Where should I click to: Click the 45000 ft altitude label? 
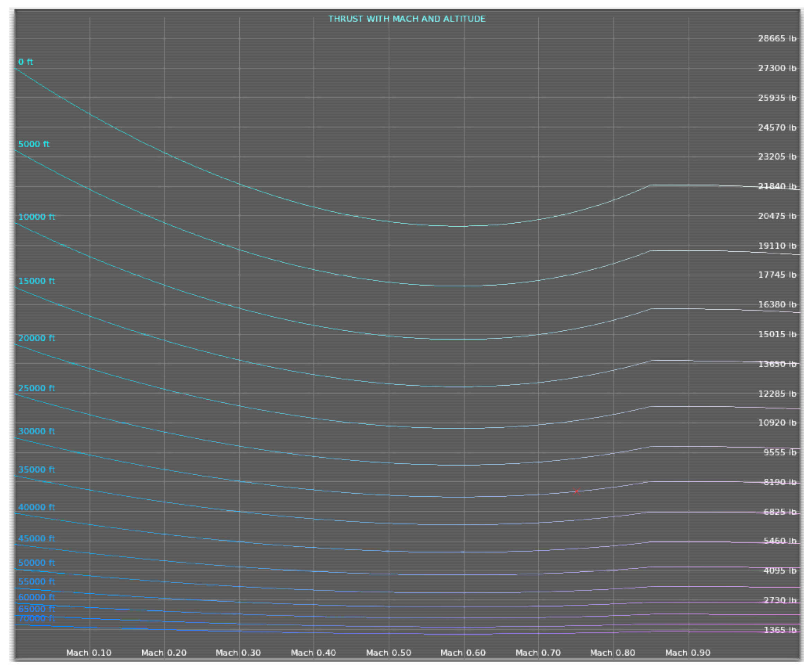tap(36, 538)
